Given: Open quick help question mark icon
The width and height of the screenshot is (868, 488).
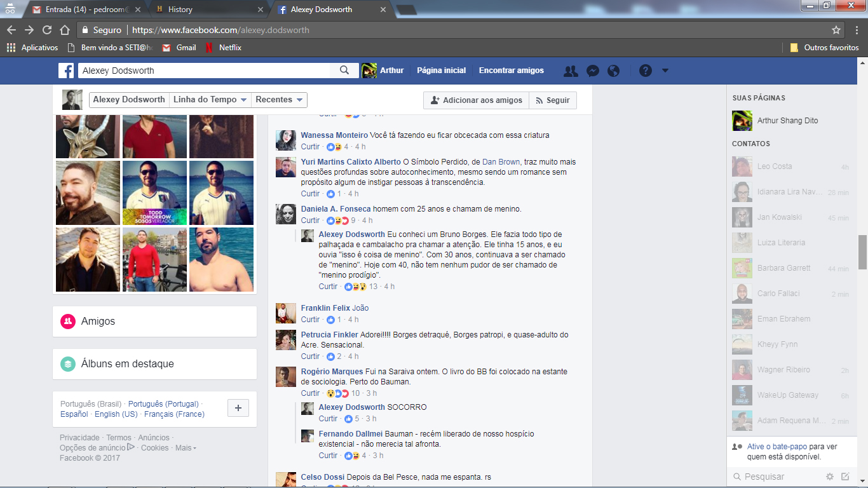Looking at the screenshot, I should 646,71.
